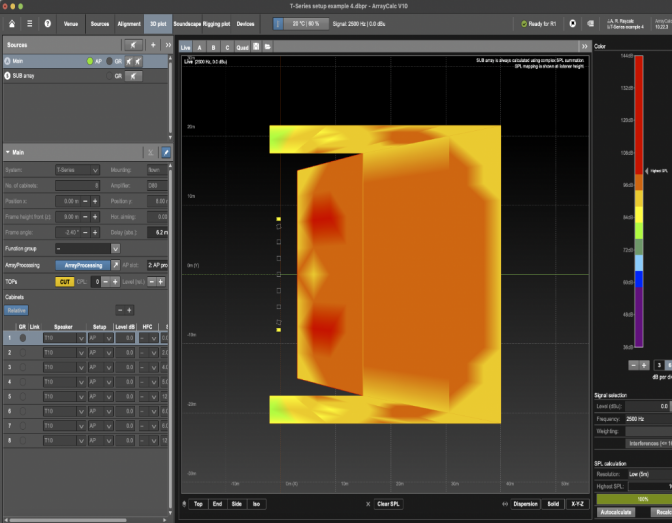Toggle the green AP indicator for Main
Viewport: 672px width, 523px height.
pos(89,61)
